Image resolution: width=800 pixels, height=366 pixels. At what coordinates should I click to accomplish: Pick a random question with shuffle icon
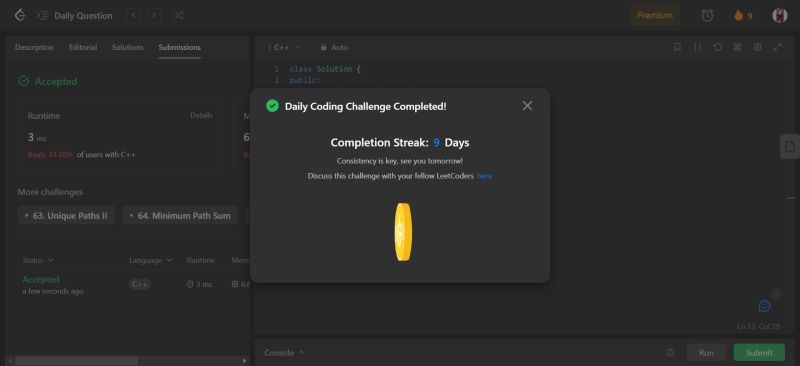point(178,15)
